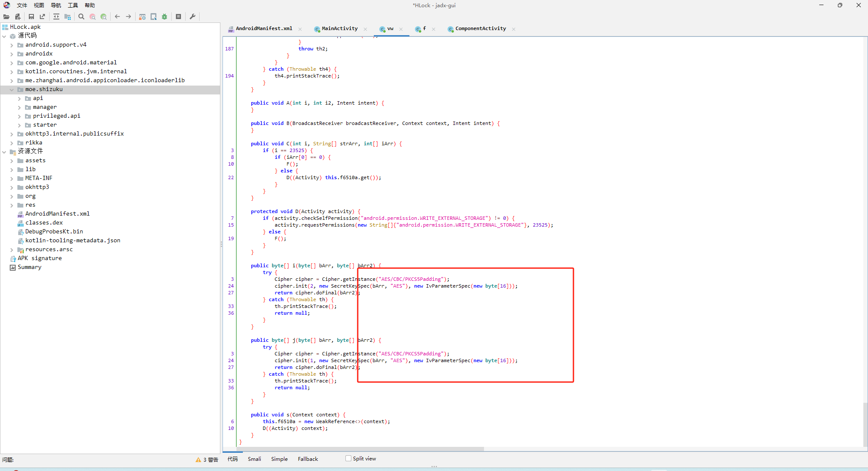This screenshot has height=471, width=868.
Task: Enable the Split view checkbox
Action: [348, 458]
